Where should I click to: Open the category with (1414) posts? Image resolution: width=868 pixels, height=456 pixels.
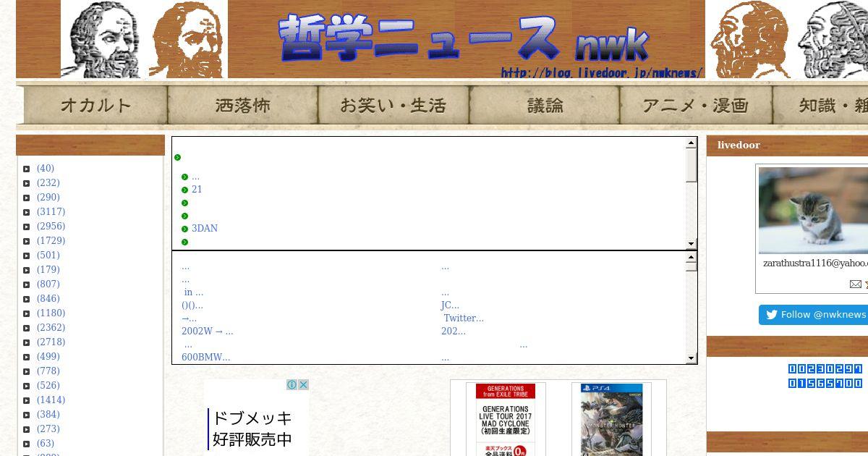pyautogui.click(x=51, y=400)
